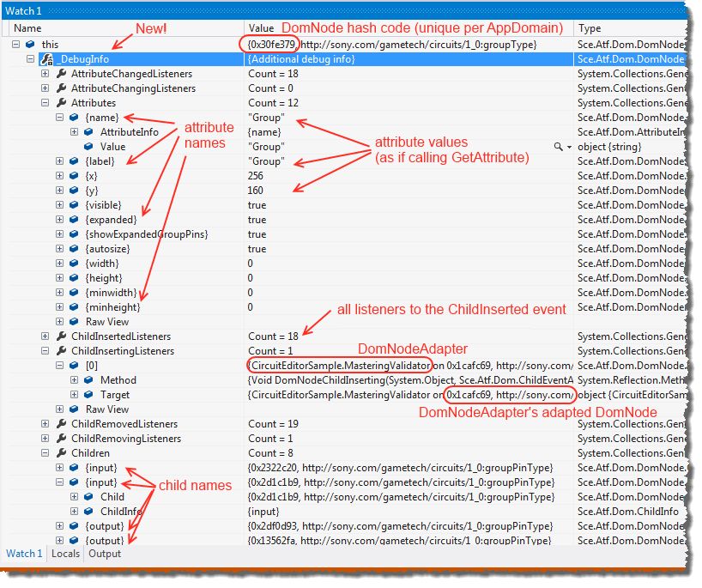The width and height of the screenshot is (702, 588).
Task: Click cube icon next to {name}
Action: (74, 118)
